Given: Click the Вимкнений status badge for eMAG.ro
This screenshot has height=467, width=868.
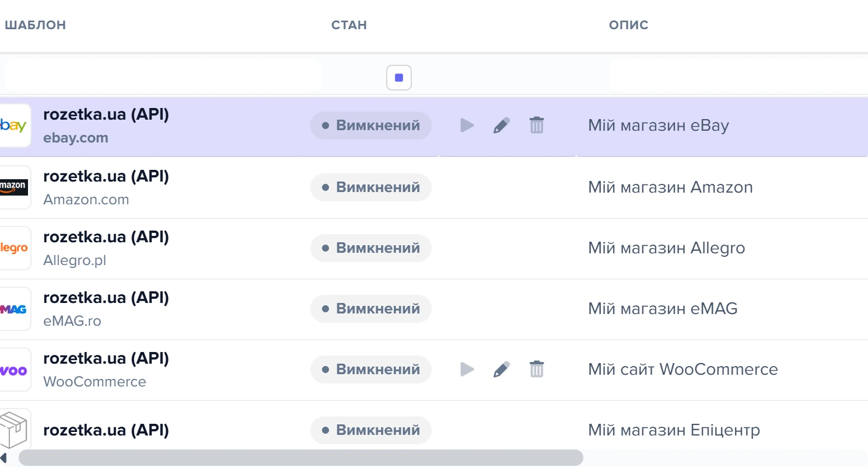Looking at the screenshot, I should 371,309.
